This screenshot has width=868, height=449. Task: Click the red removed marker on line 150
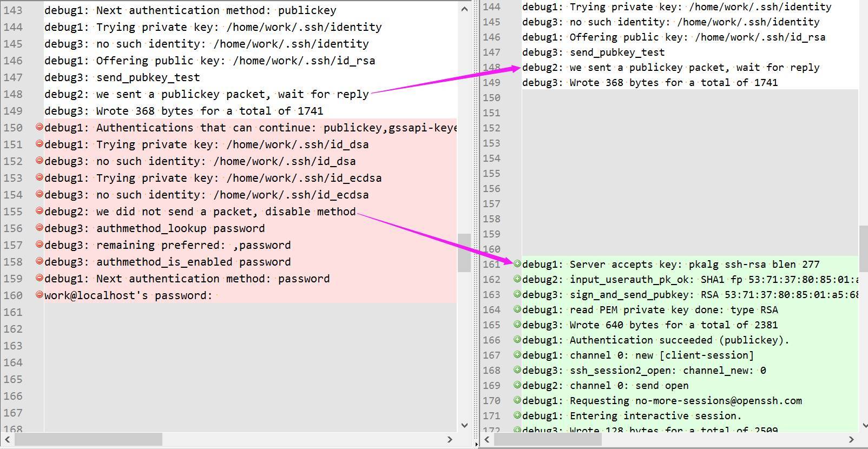pyautogui.click(x=39, y=127)
